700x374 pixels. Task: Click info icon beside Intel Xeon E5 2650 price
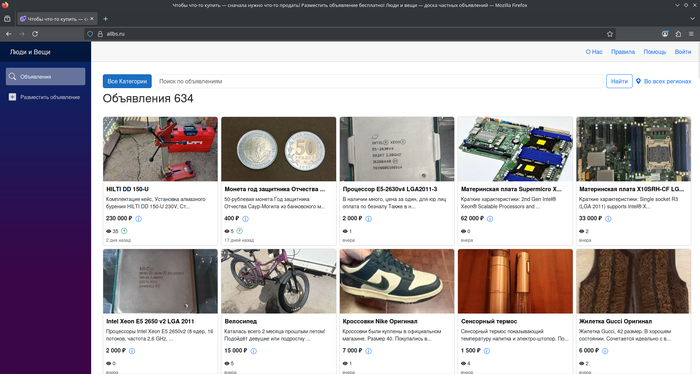(x=132, y=351)
